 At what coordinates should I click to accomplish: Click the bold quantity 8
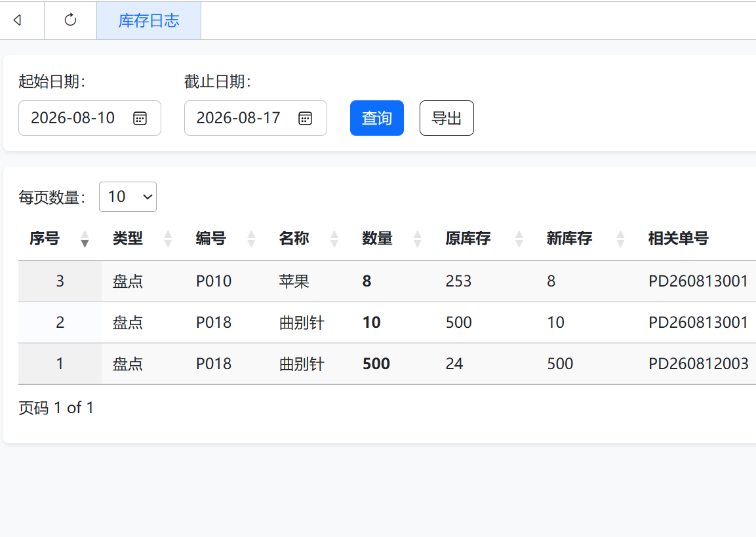367,281
